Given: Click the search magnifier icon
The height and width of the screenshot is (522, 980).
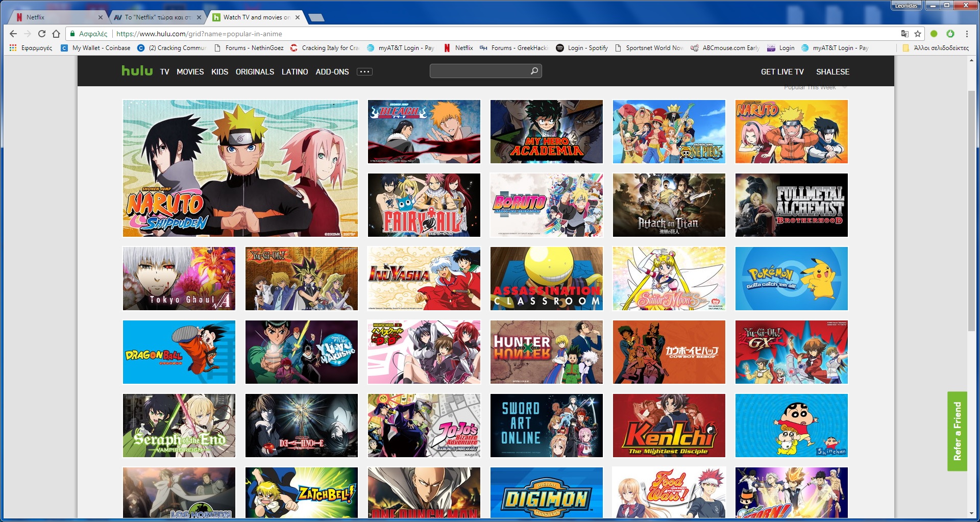Looking at the screenshot, I should (534, 71).
